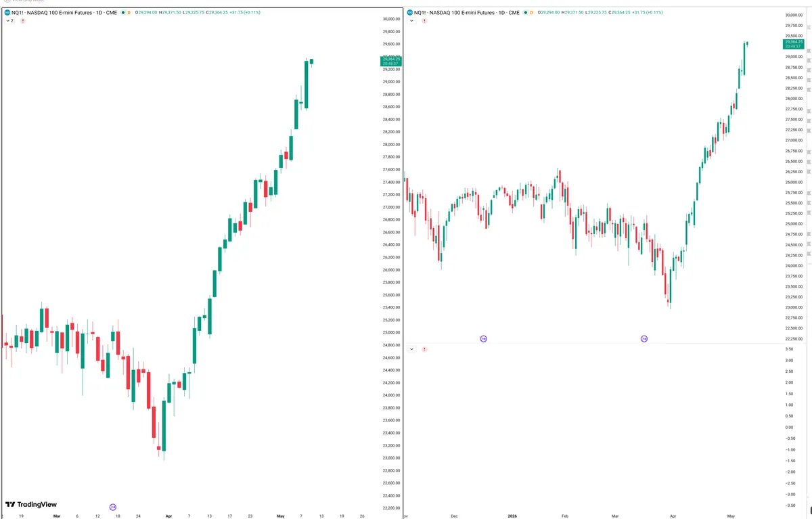This screenshot has width=812, height=519.
Task: Click the May label on left time axis
Action: [x=281, y=516]
